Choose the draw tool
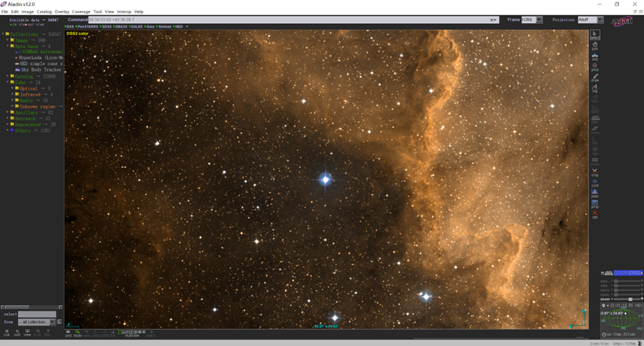 pyautogui.click(x=595, y=78)
